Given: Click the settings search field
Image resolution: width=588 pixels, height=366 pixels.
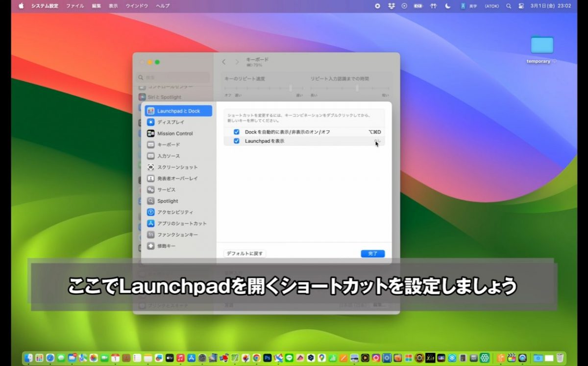Looking at the screenshot, I should tap(173, 78).
